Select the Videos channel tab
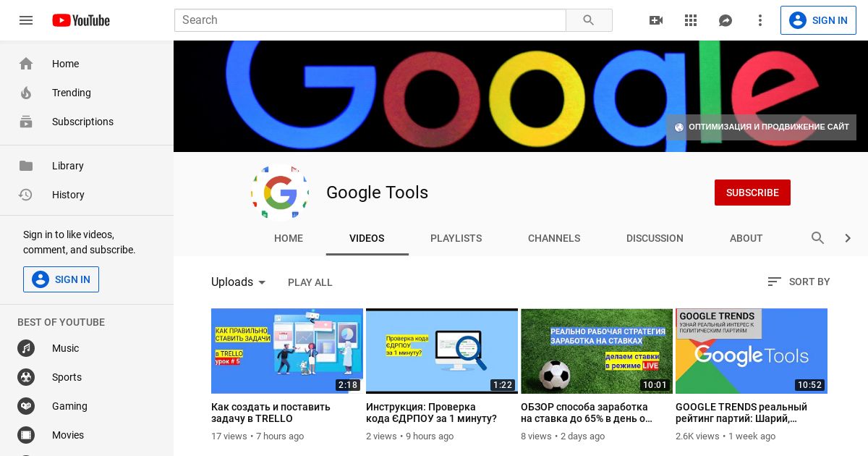This screenshot has width=868, height=456. pyautogui.click(x=367, y=238)
